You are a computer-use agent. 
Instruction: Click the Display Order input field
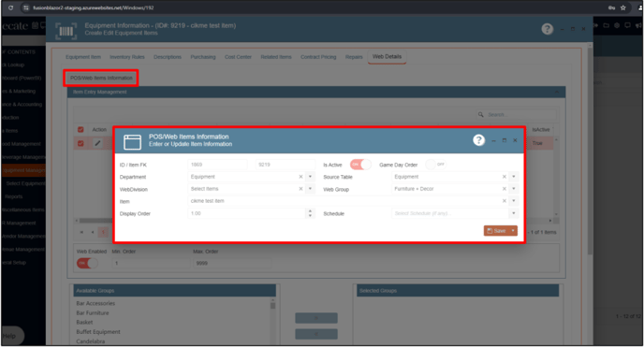click(247, 213)
